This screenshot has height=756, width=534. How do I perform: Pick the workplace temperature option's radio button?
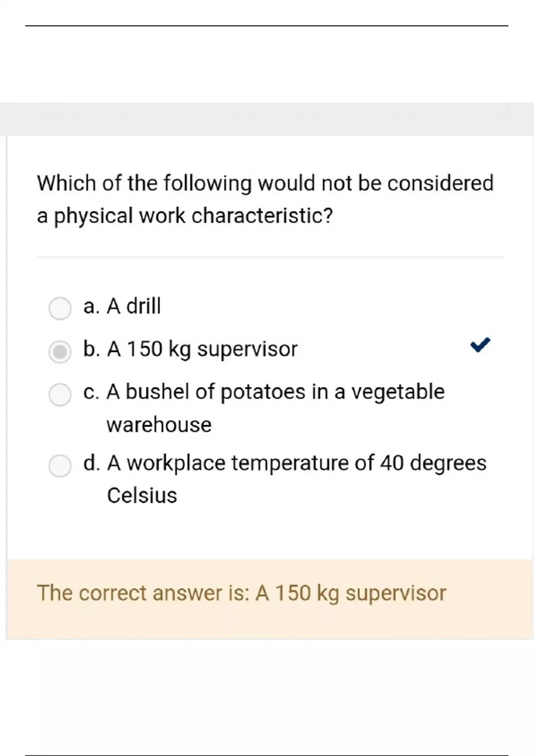pyautogui.click(x=60, y=466)
